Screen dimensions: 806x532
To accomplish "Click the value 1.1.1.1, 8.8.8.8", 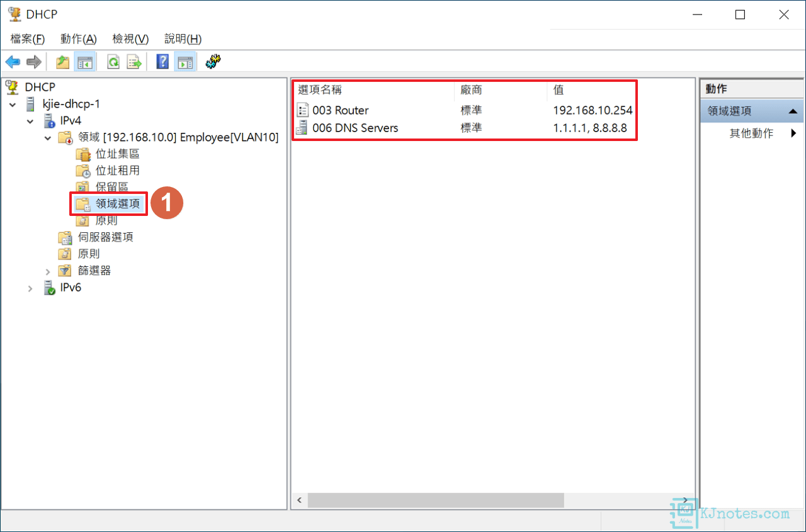I will pyautogui.click(x=590, y=128).
